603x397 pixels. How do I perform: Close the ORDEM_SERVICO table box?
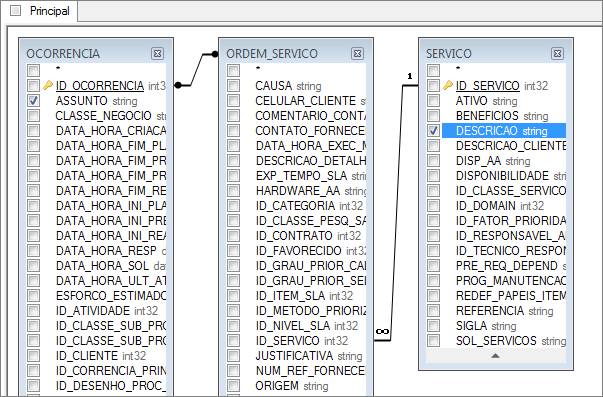[x=357, y=53]
